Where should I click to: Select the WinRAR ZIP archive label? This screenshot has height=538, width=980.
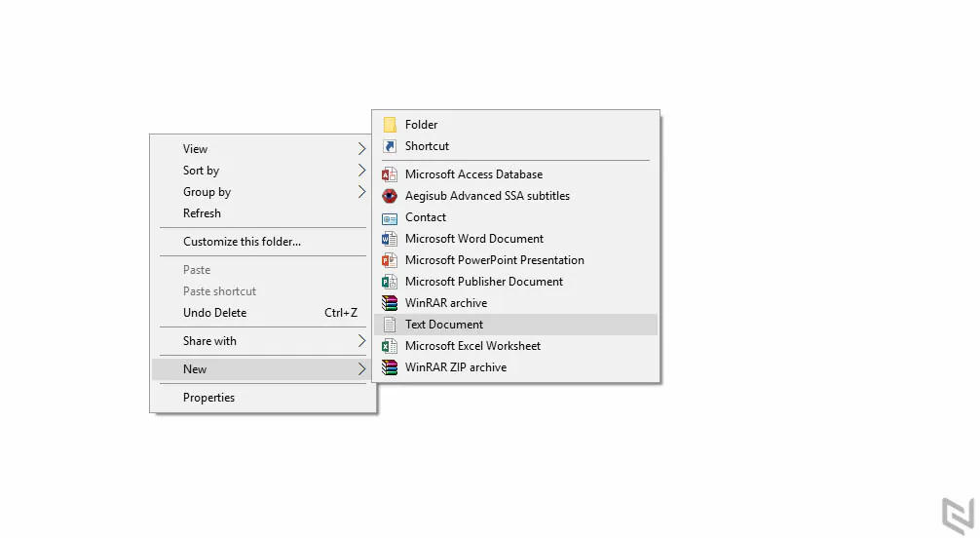tap(456, 367)
